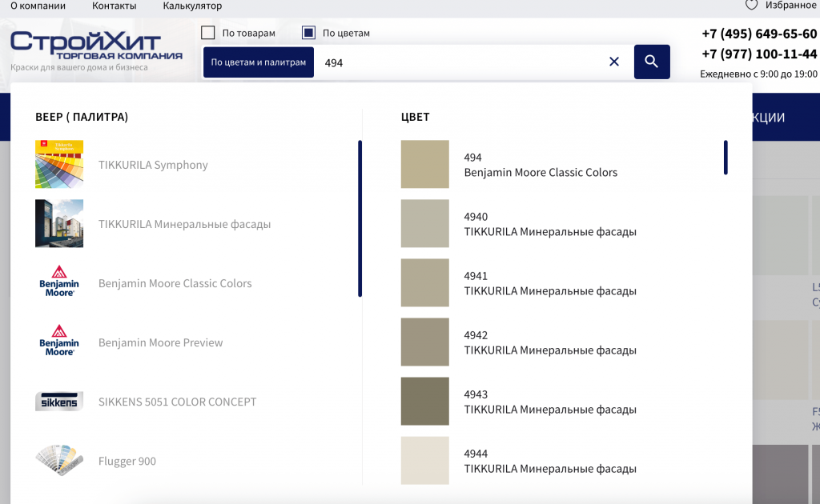Open the О компании menu item

tap(38, 6)
